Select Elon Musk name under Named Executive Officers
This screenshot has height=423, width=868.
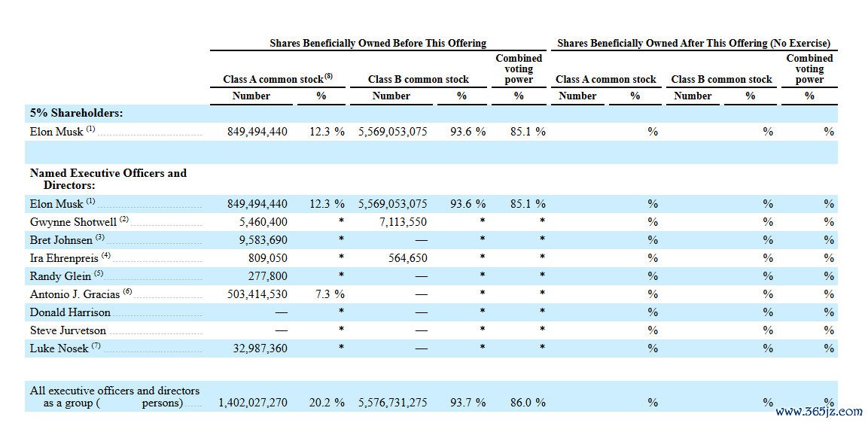tap(62, 204)
